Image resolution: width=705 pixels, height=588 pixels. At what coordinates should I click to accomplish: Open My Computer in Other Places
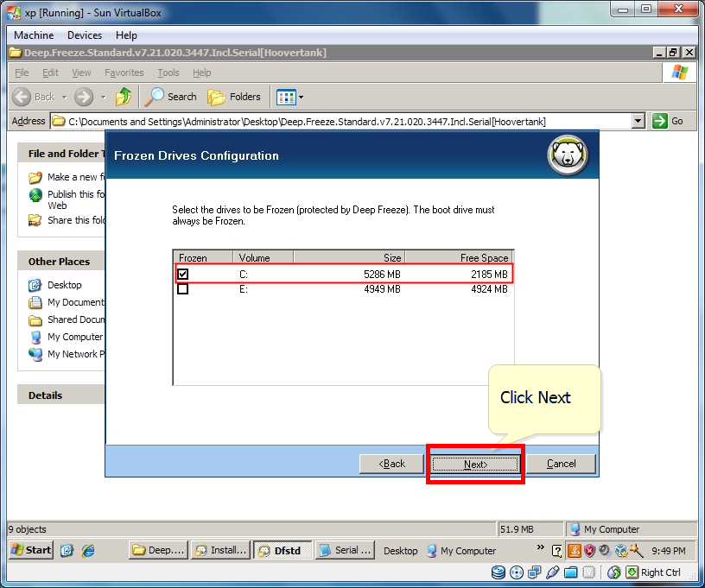point(66,337)
